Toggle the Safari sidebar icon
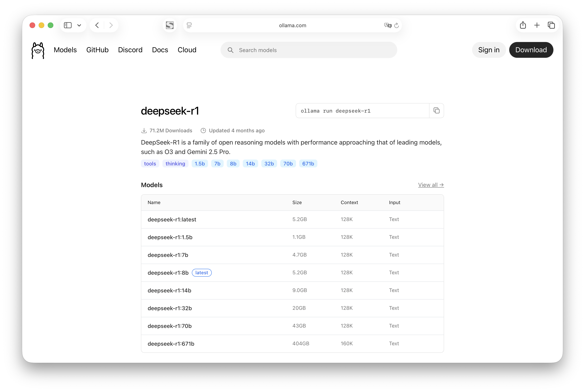The image size is (585, 392). coord(68,25)
